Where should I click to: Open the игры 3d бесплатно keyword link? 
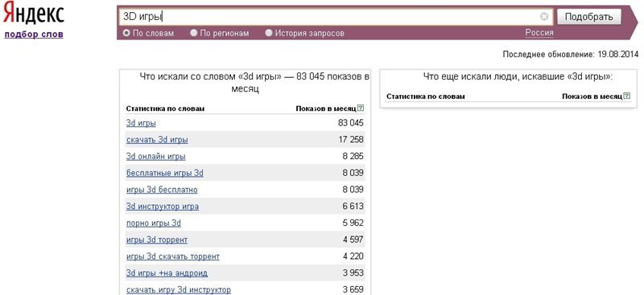coord(162,190)
